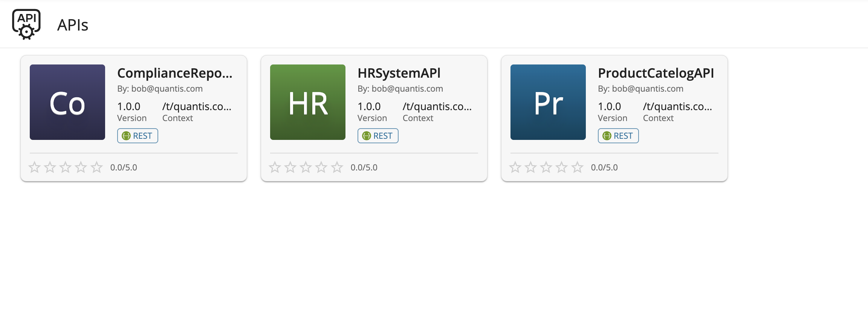Rate ProductCatelogAPI two stars
Viewport: 868px width, 319px height.
point(531,167)
